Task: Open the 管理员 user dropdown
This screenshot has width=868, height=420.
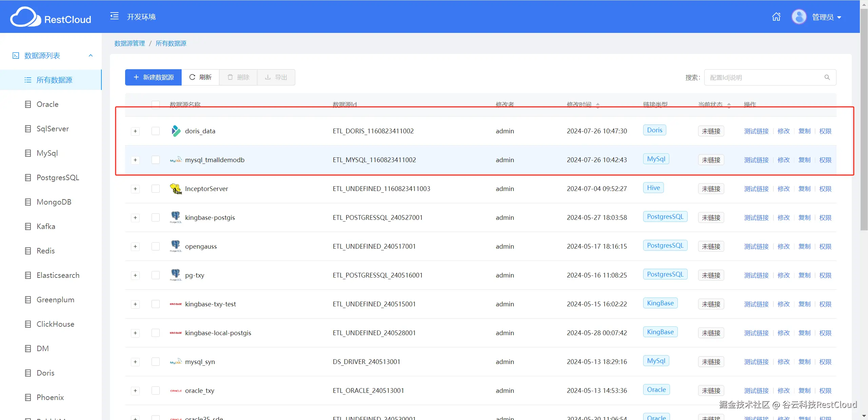Action: click(x=827, y=17)
